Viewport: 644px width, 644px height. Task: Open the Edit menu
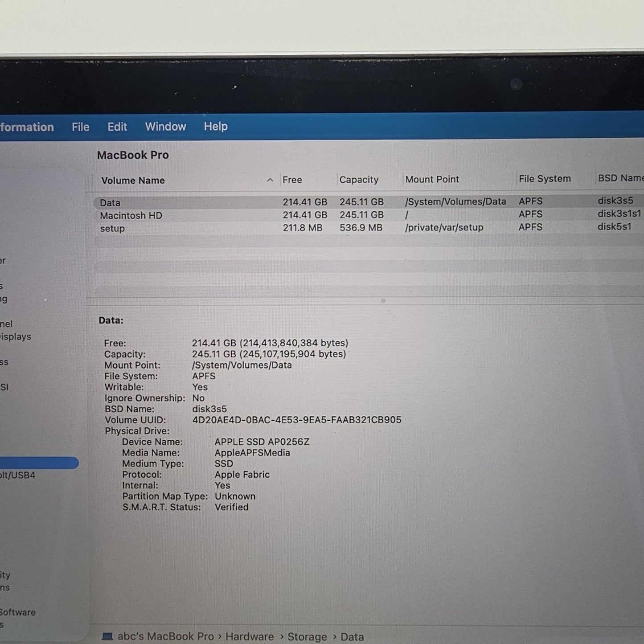[117, 127]
